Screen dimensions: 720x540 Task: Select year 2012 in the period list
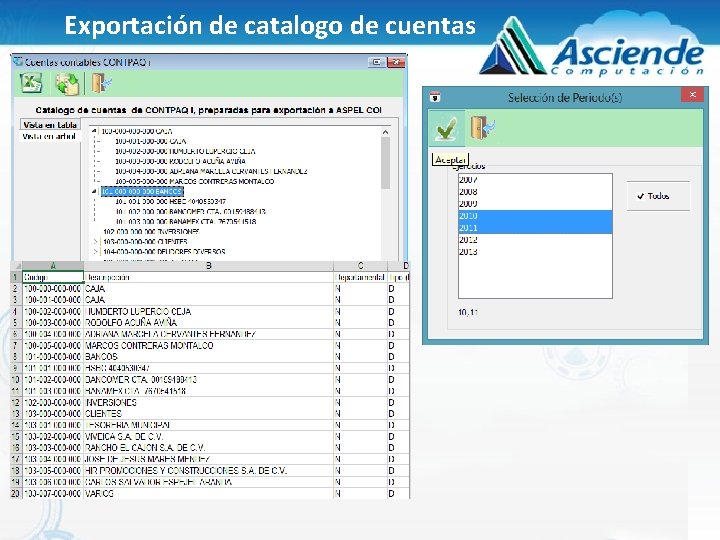pos(535,240)
